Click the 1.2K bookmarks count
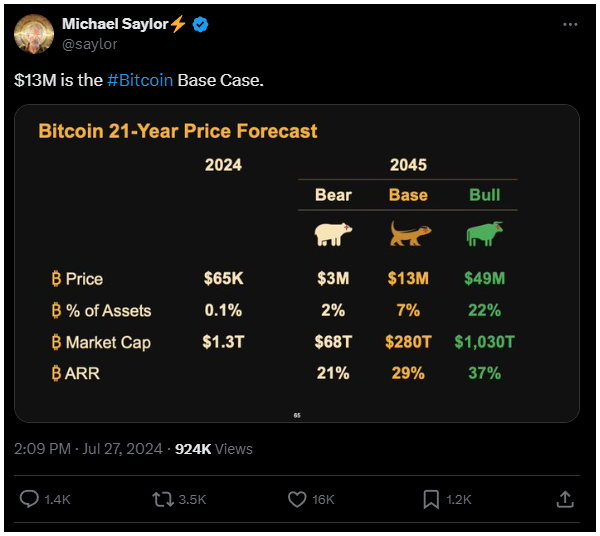This screenshot has width=600, height=536. [x=459, y=500]
